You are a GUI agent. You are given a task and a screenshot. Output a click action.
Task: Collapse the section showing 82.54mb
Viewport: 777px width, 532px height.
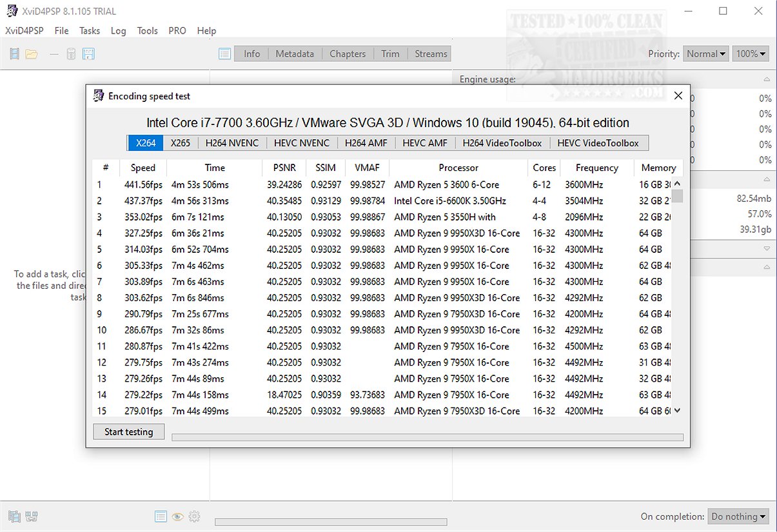[767, 180]
